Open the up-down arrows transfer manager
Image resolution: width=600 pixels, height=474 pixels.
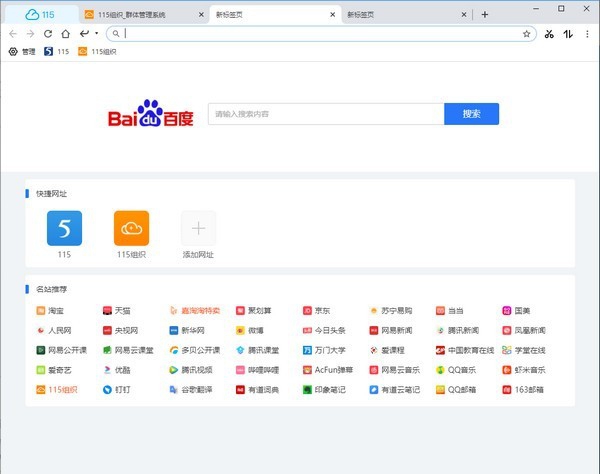coord(568,34)
